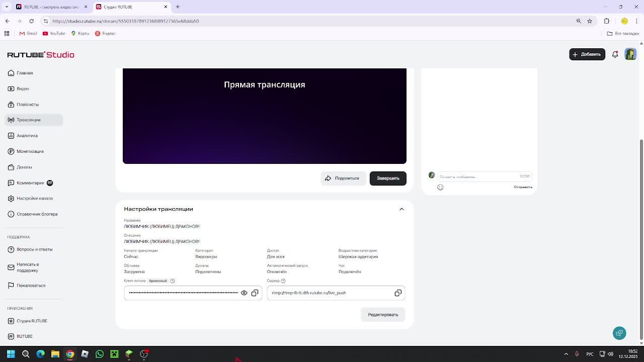Switch to the RUTUBE browser tab

[x=51, y=7]
